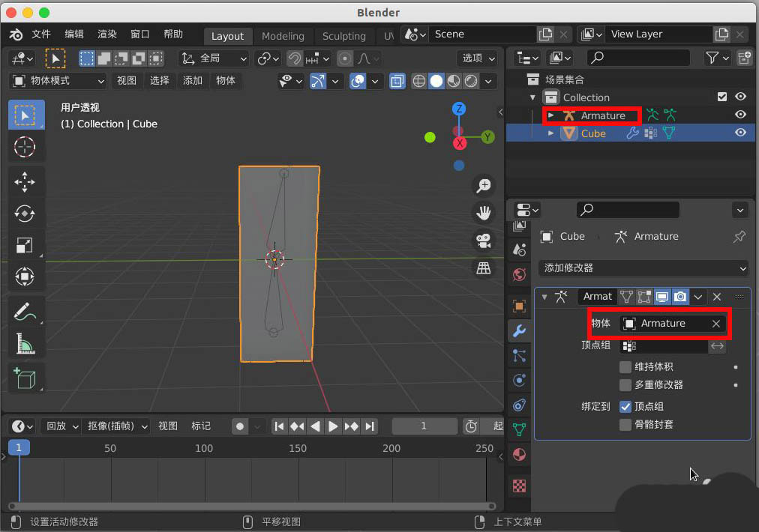
Task: Jump to the first frame
Action: 279,426
